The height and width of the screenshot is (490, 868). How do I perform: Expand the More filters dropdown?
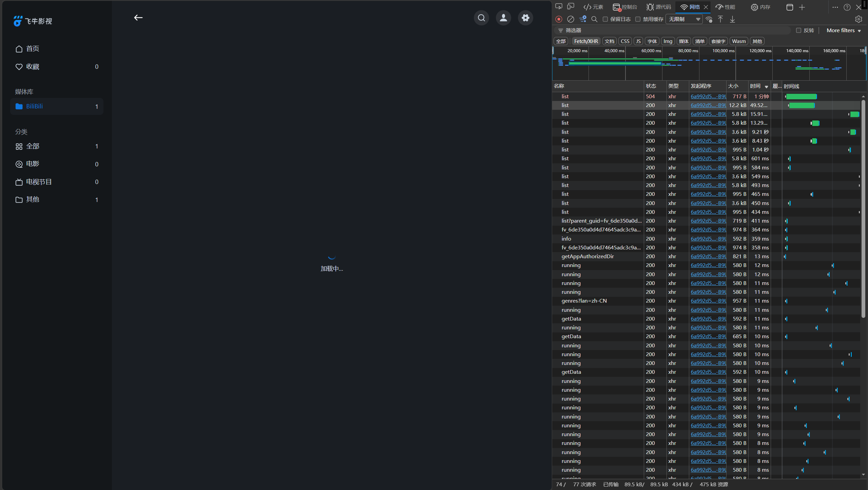click(844, 30)
